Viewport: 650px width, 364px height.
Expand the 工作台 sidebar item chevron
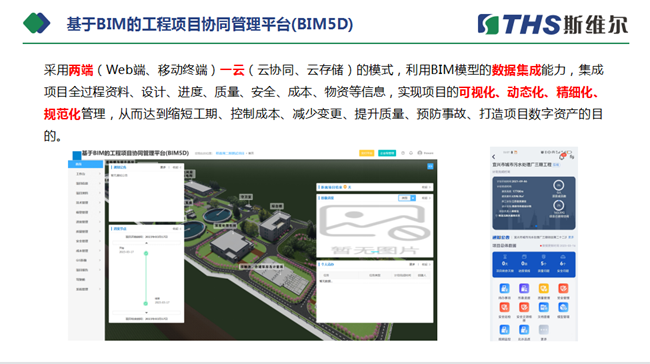point(100,174)
